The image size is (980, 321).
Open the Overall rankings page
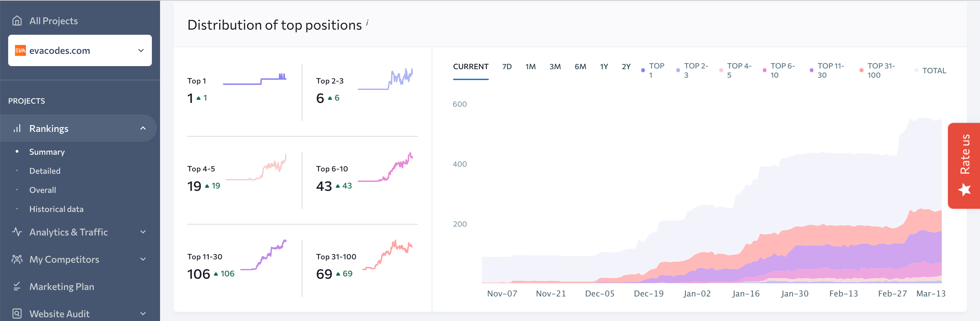click(x=43, y=189)
